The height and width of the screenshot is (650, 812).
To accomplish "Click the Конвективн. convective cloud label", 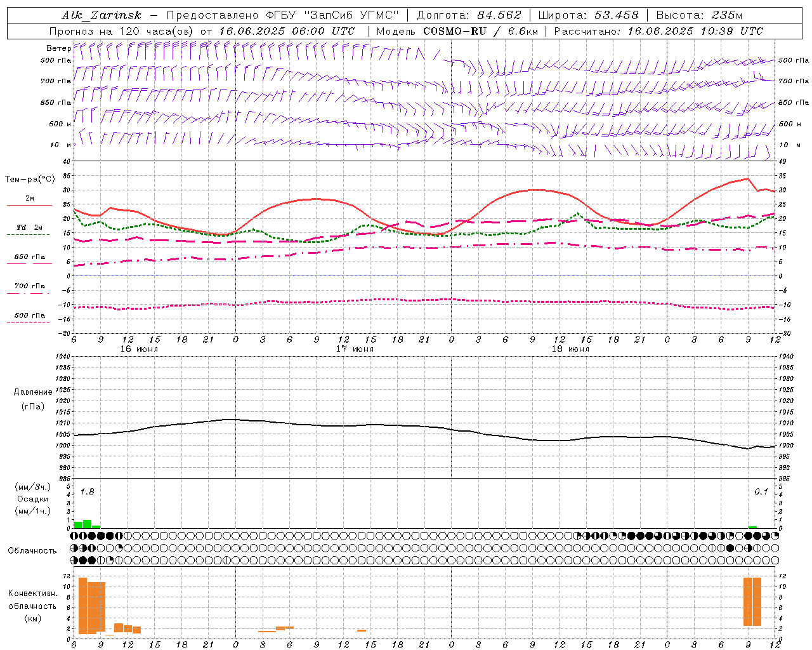I will 32,594.
